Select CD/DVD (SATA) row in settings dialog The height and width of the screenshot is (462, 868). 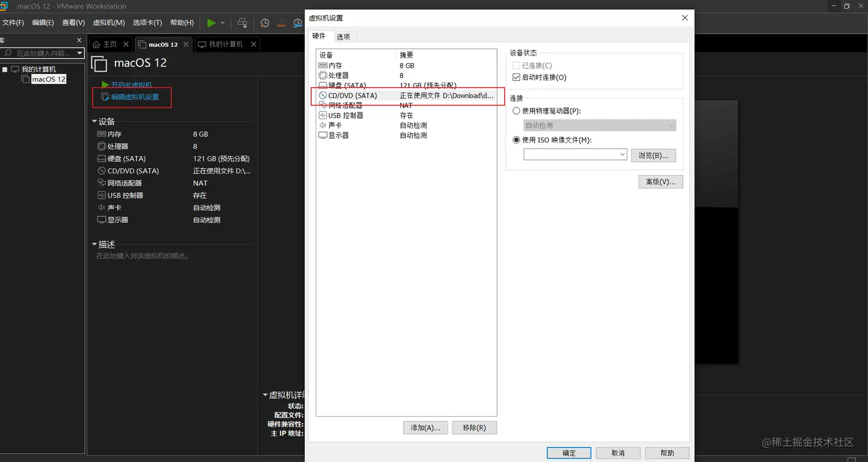pyautogui.click(x=406, y=95)
